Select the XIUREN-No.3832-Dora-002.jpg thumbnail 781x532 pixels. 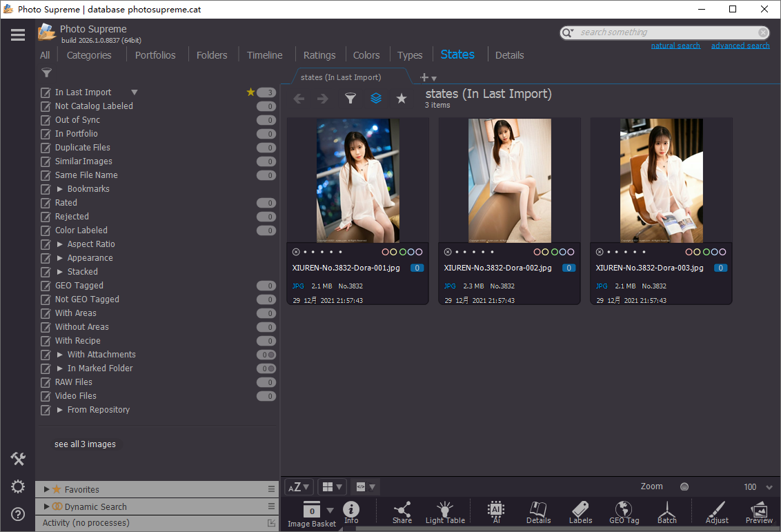(x=509, y=181)
